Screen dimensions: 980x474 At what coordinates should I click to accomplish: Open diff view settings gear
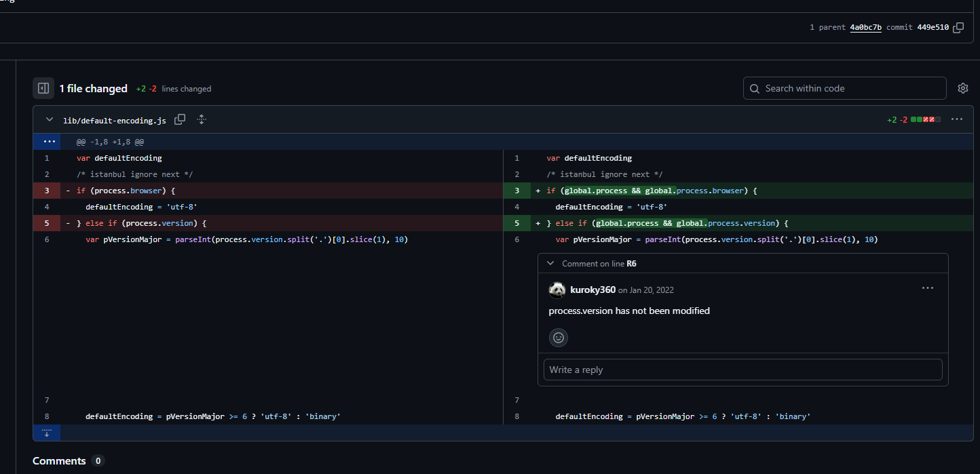click(x=962, y=88)
